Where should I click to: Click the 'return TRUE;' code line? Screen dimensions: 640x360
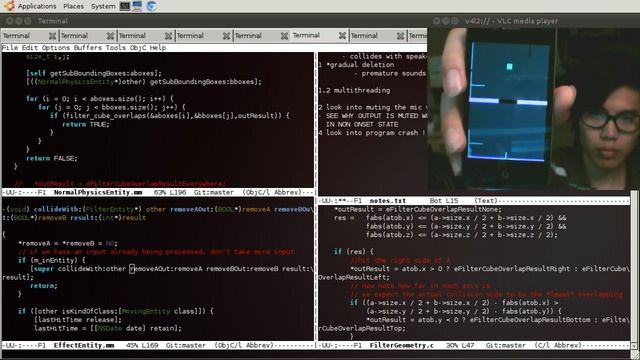pos(86,124)
